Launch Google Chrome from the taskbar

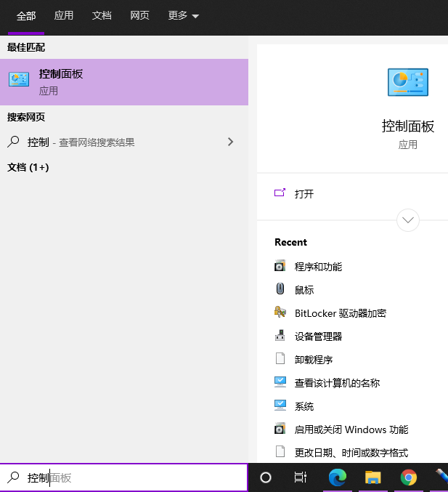409,477
